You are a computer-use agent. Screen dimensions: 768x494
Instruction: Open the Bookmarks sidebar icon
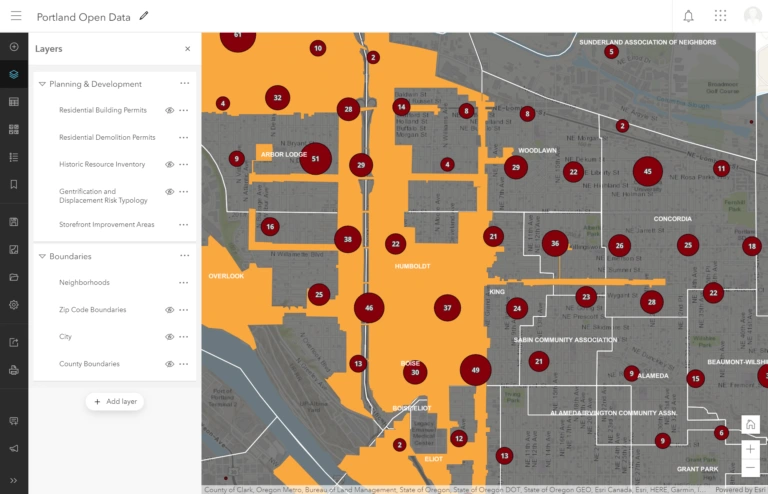[x=14, y=185]
